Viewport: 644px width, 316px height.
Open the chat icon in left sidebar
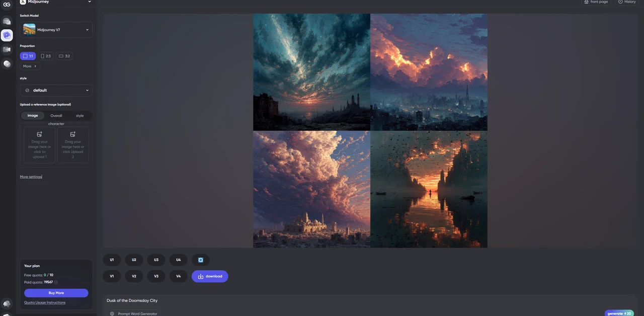[7, 21]
